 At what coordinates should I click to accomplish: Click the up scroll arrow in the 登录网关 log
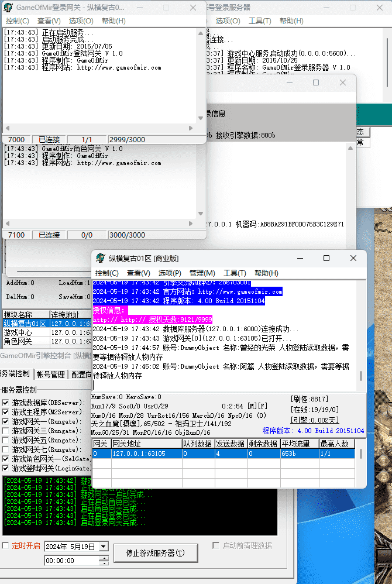click(201, 33)
